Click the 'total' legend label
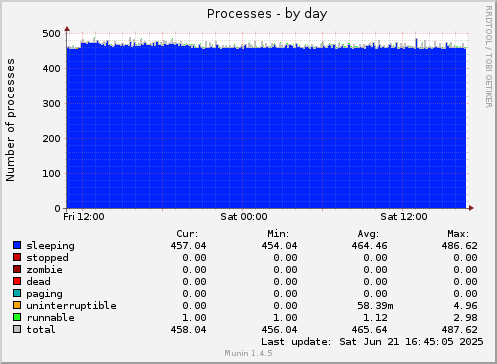Screen dimensions: 497x364 (41, 329)
